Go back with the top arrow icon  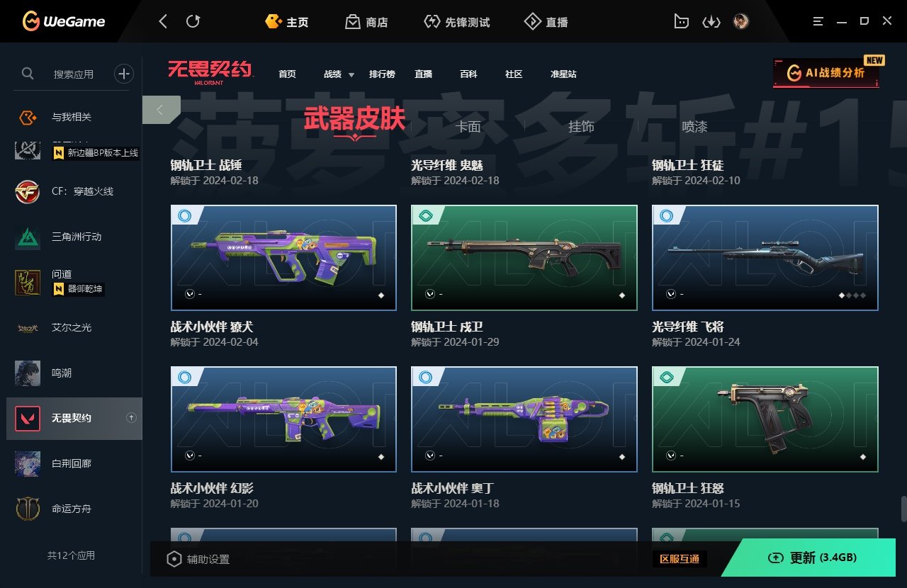[163, 21]
